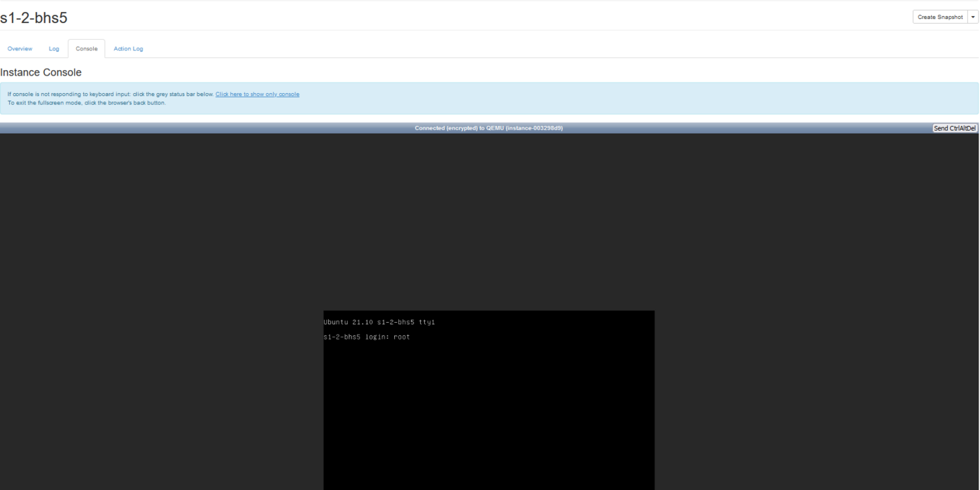
Task: Click the typed 'root' username in the console
Action: pos(401,337)
